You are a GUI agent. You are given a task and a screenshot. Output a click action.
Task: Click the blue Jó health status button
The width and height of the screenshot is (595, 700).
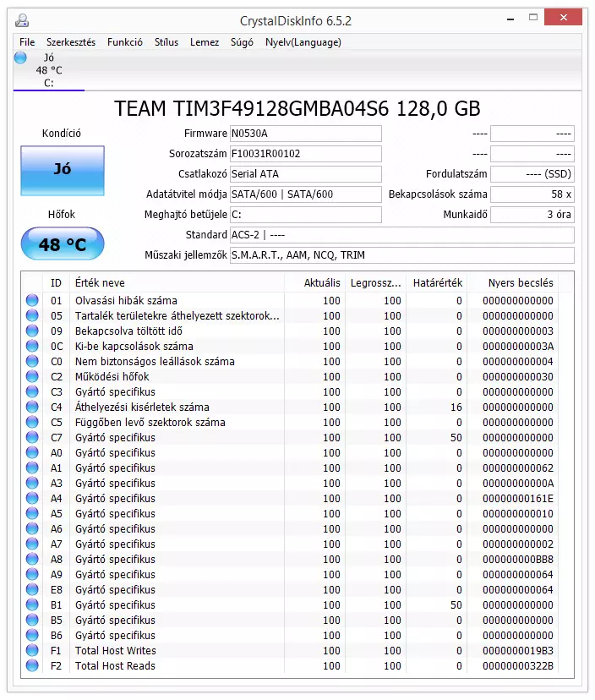pyautogui.click(x=63, y=171)
